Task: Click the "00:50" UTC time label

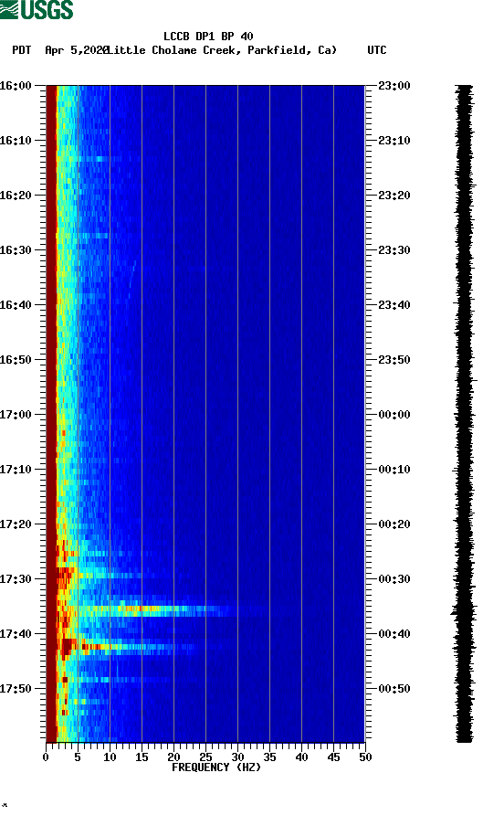Action: [394, 689]
